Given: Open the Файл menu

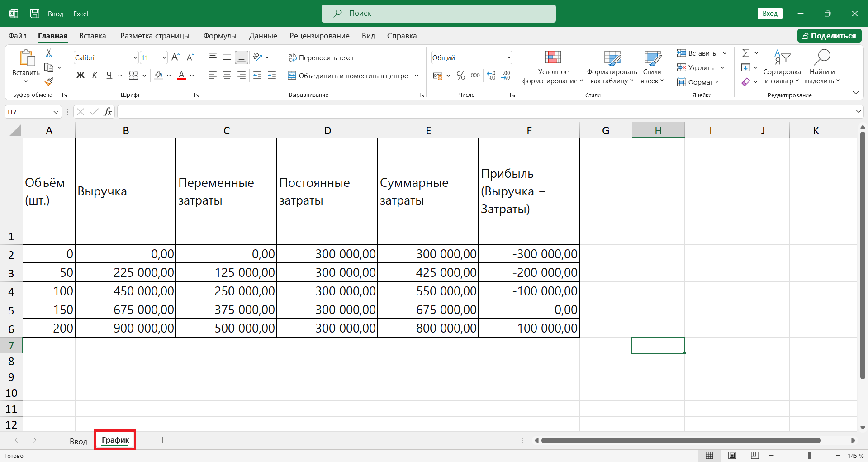Looking at the screenshot, I should tap(18, 36).
